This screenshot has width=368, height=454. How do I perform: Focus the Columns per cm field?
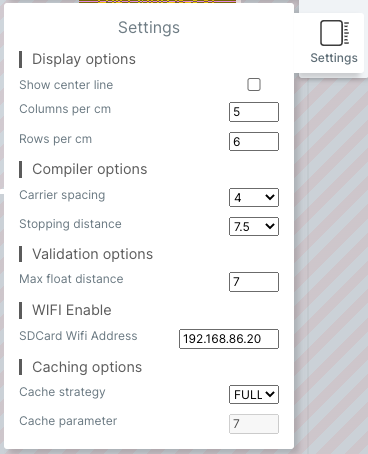254,112
